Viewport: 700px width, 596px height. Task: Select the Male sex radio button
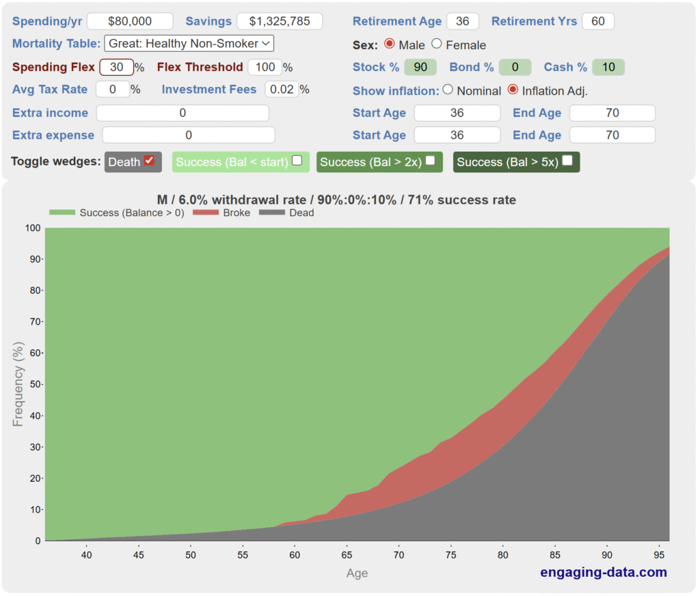coord(390,44)
